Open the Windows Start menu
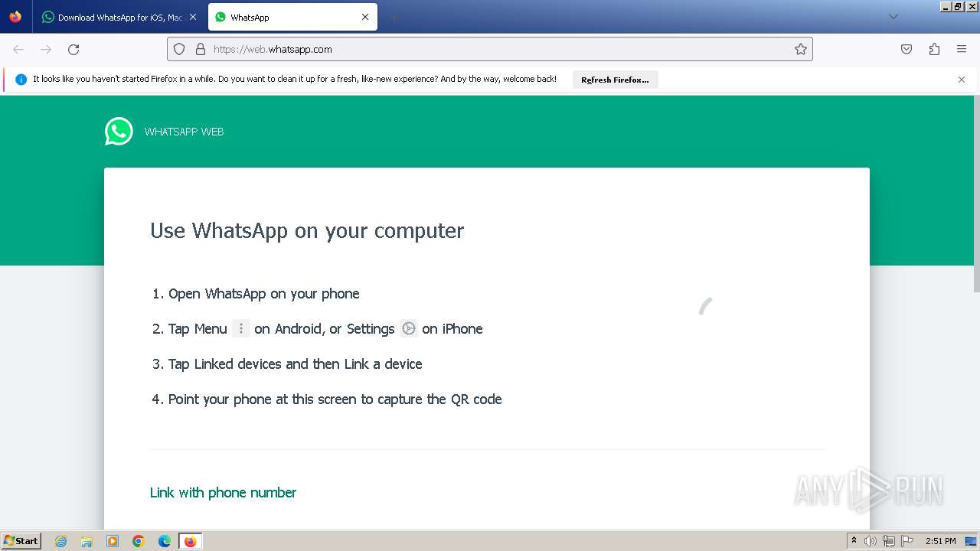Image resolution: width=980 pixels, height=551 pixels. [21, 540]
